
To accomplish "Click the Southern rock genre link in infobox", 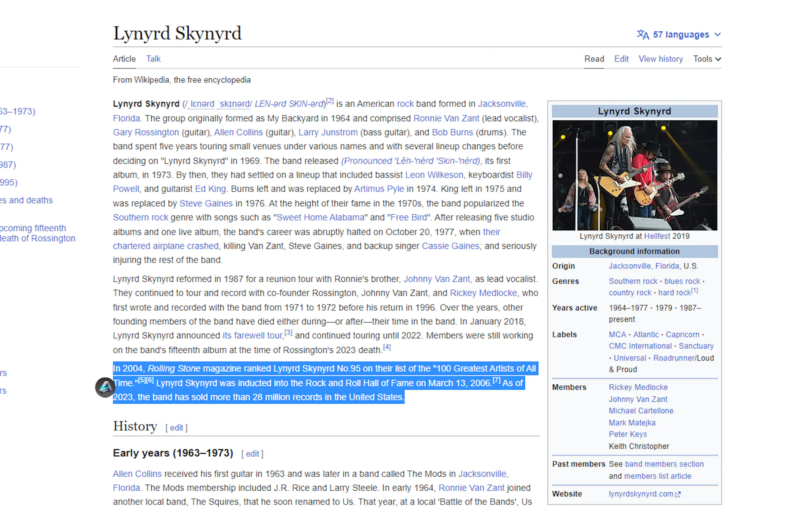I will 633,281.
